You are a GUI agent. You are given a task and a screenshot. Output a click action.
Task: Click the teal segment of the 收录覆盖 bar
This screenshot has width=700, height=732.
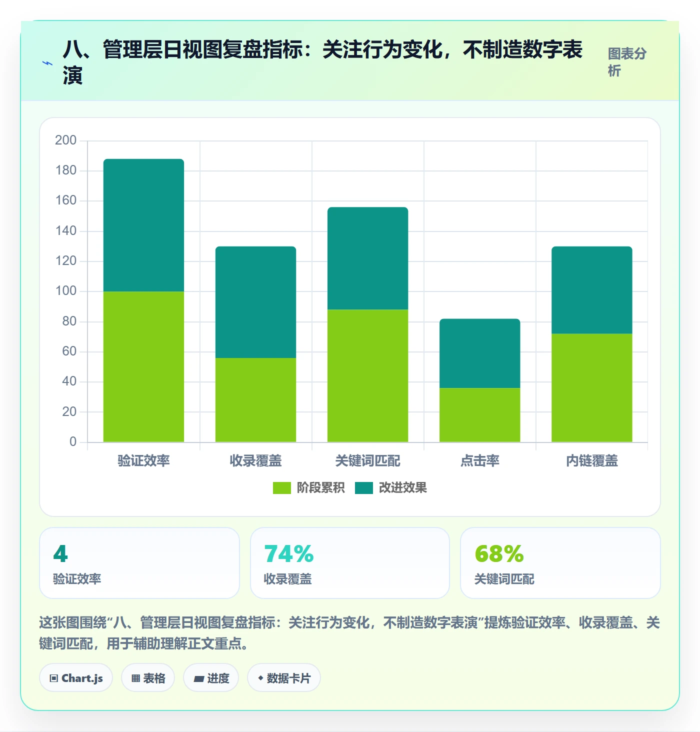(x=255, y=302)
